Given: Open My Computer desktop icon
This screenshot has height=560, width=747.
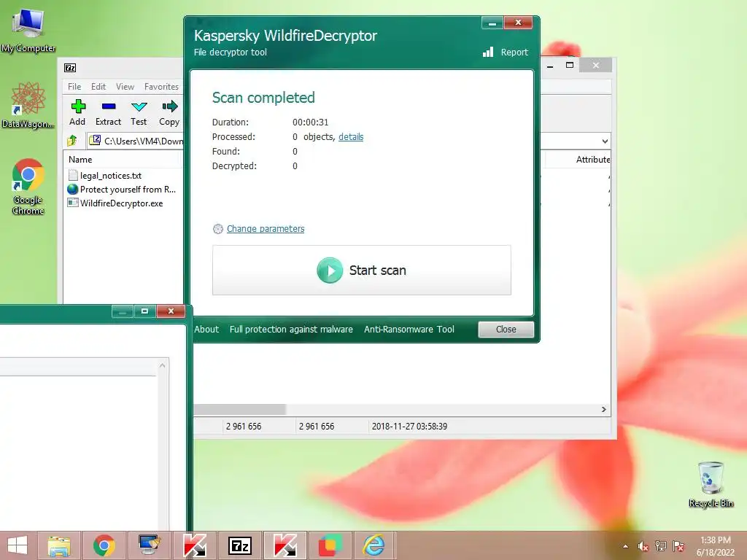Looking at the screenshot, I should click(28, 29).
